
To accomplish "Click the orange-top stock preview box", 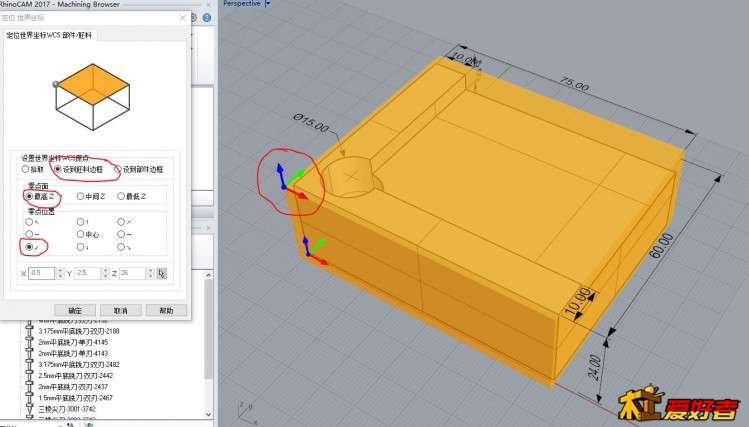I will point(93,96).
